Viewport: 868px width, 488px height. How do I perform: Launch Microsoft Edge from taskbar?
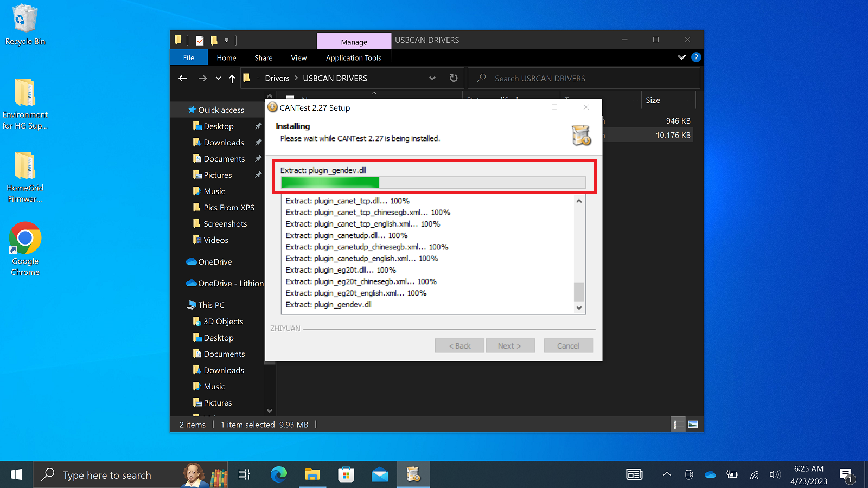[x=279, y=475]
